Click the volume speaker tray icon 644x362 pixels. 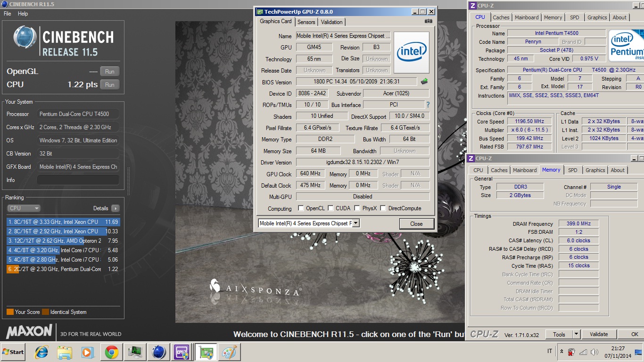point(594,352)
